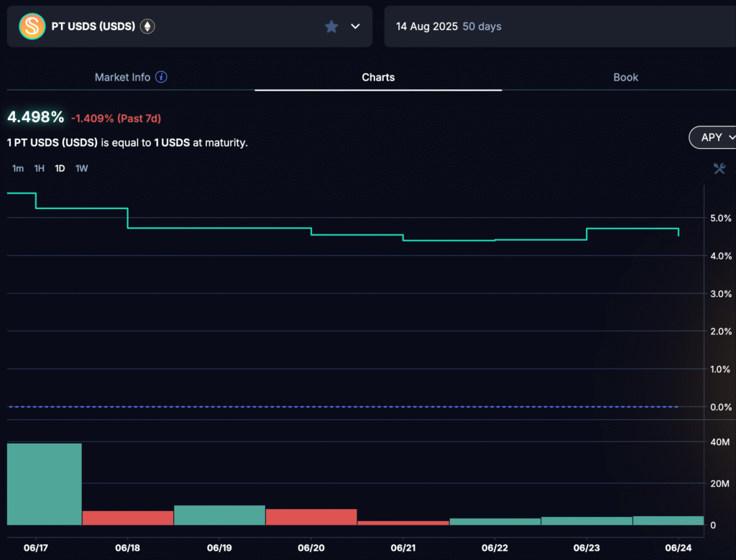Click the 14 Aug 2025 maturity date
This screenshot has height=560, width=736.
[x=427, y=27]
